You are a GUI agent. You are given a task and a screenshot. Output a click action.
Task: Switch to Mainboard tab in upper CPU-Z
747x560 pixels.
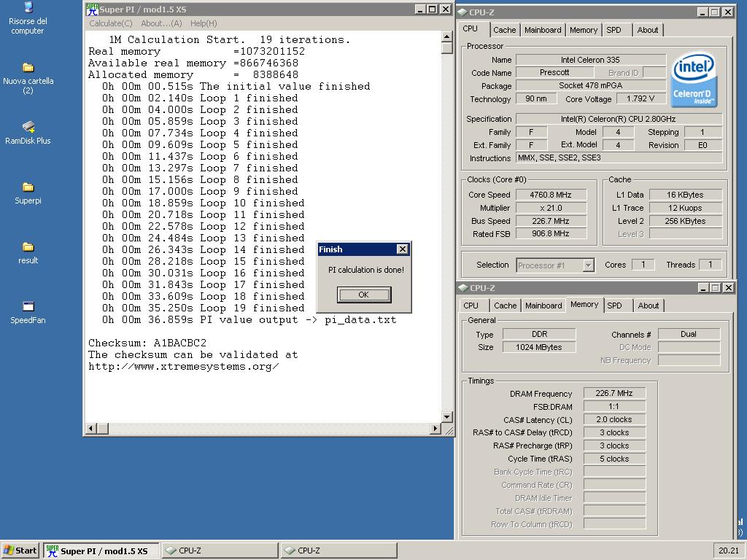pyautogui.click(x=543, y=30)
